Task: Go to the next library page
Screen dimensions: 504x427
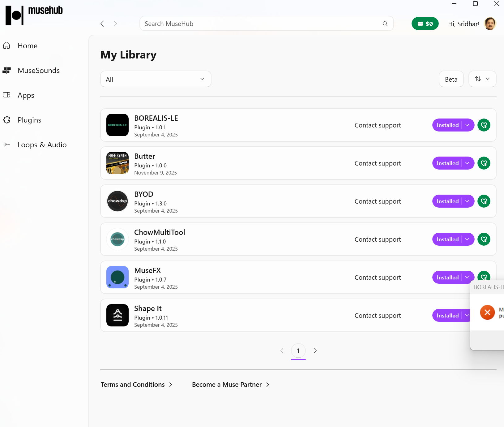Action: (x=315, y=351)
